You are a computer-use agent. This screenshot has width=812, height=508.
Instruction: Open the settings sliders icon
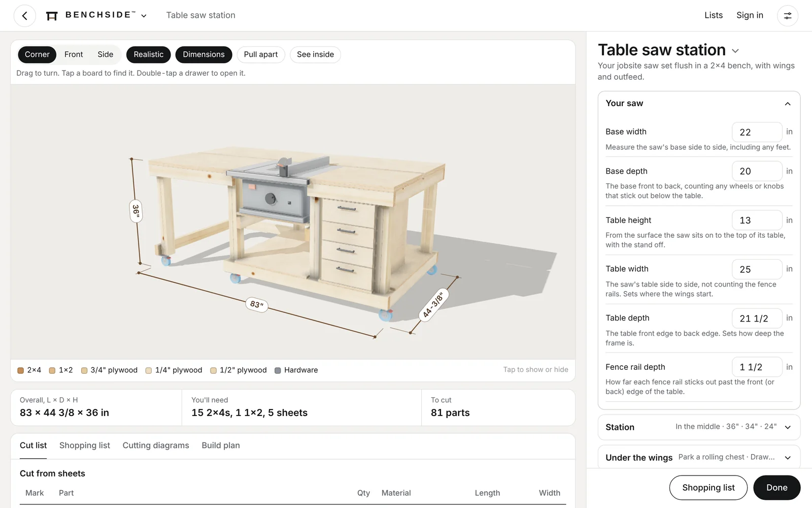[x=788, y=16]
